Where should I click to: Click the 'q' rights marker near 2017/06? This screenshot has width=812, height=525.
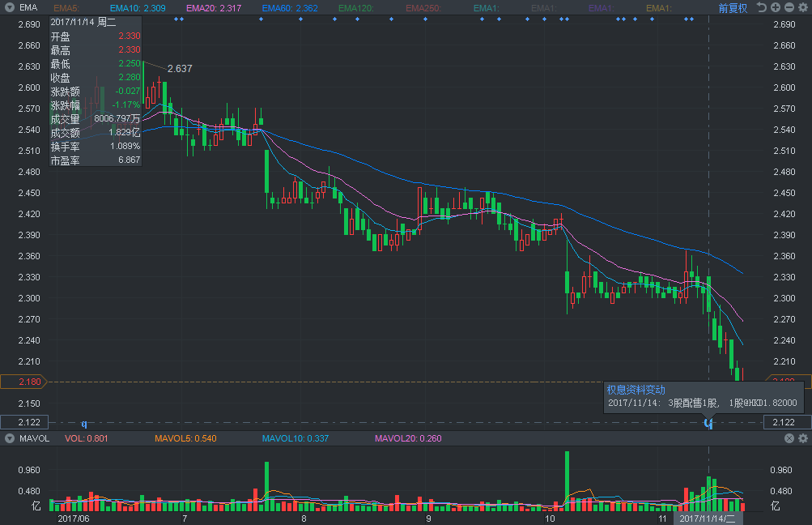coord(84,424)
